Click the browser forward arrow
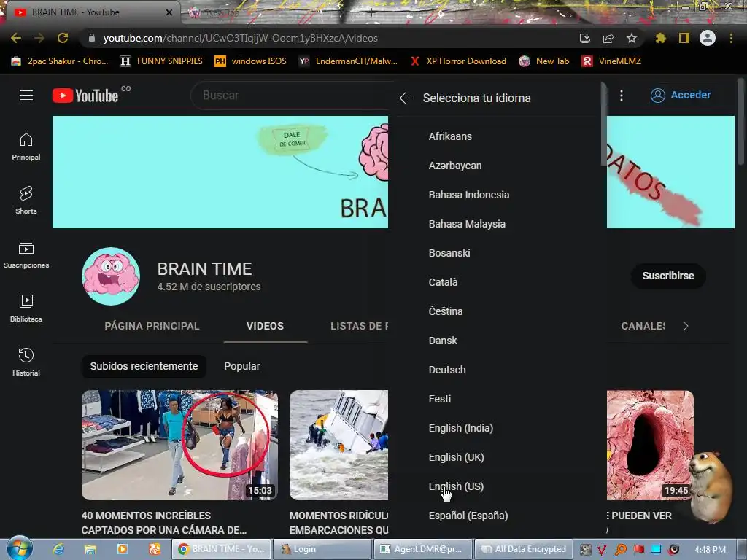Screen dimensions: 747x560 coord(39,38)
